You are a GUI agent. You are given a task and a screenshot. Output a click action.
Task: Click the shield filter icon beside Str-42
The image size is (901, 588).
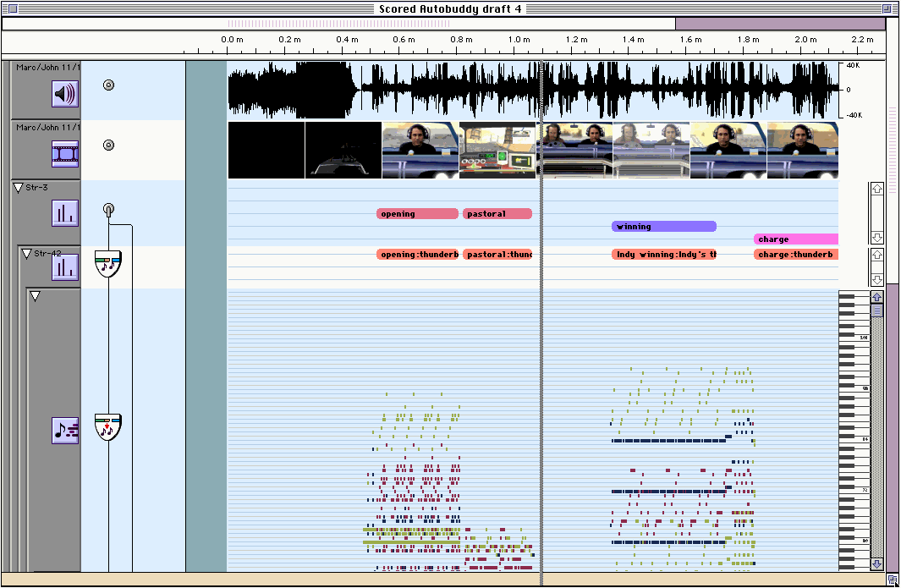[x=108, y=263]
